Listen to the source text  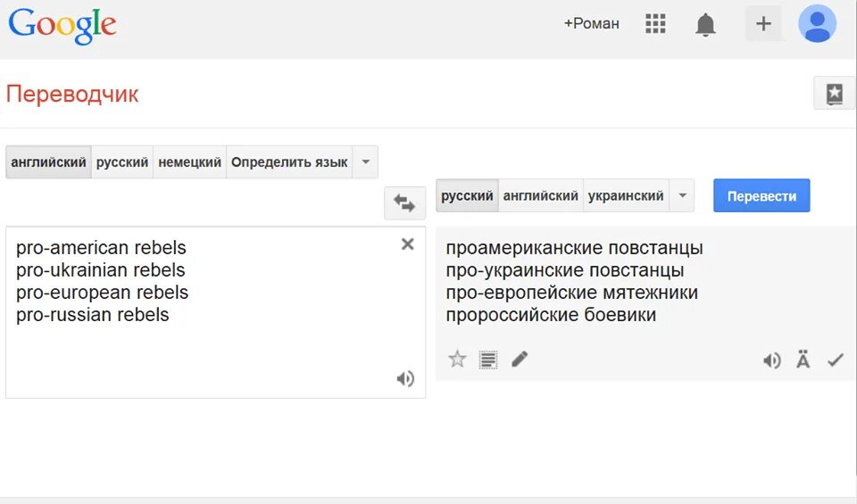(405, 378)
